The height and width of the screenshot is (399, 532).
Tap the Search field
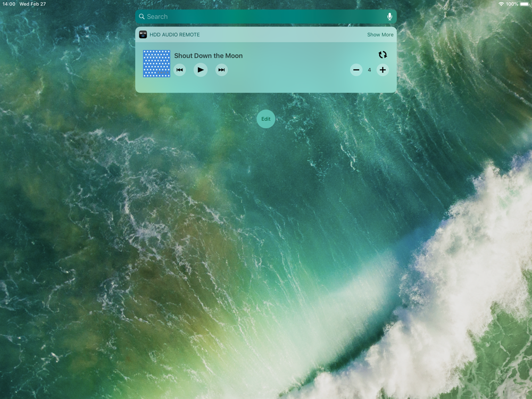click(x=266, y=16)
